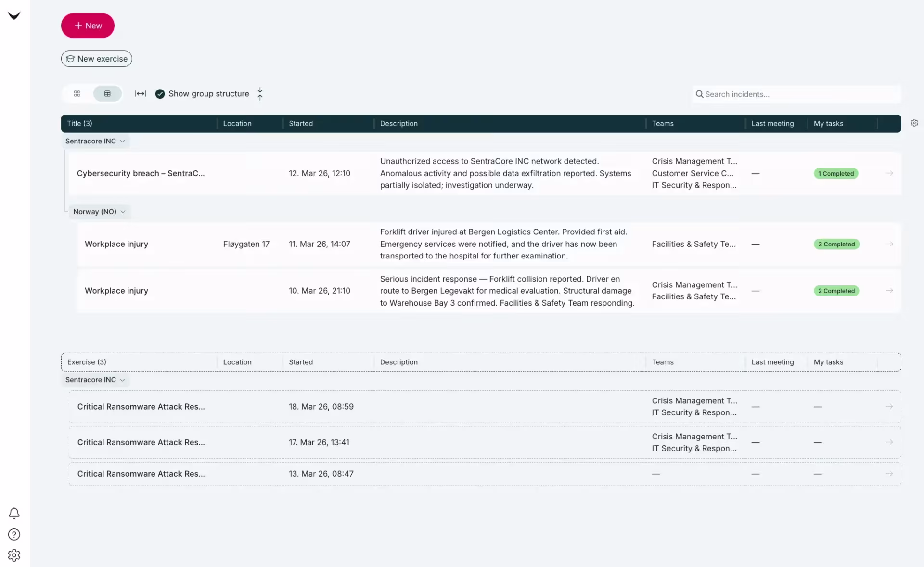Screen dimensions: 924x567
Task: Sort by Started column header
Action: (x=301, y=124)
